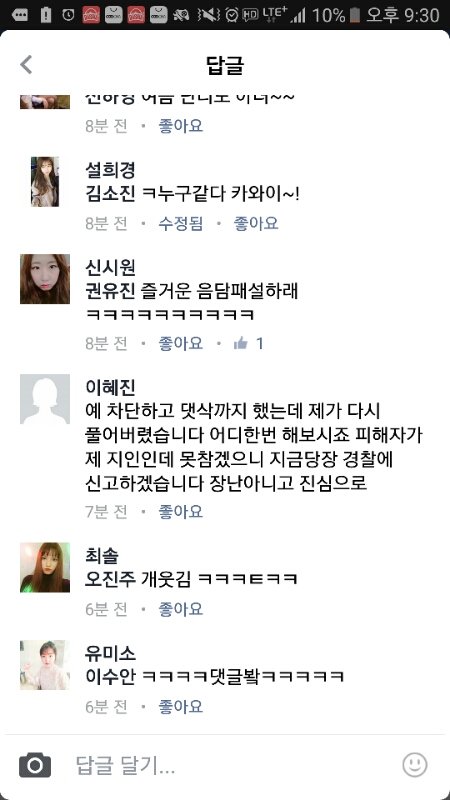
Task: Like 이혜진's comment with 좋아요
Action: pos(181,511)
